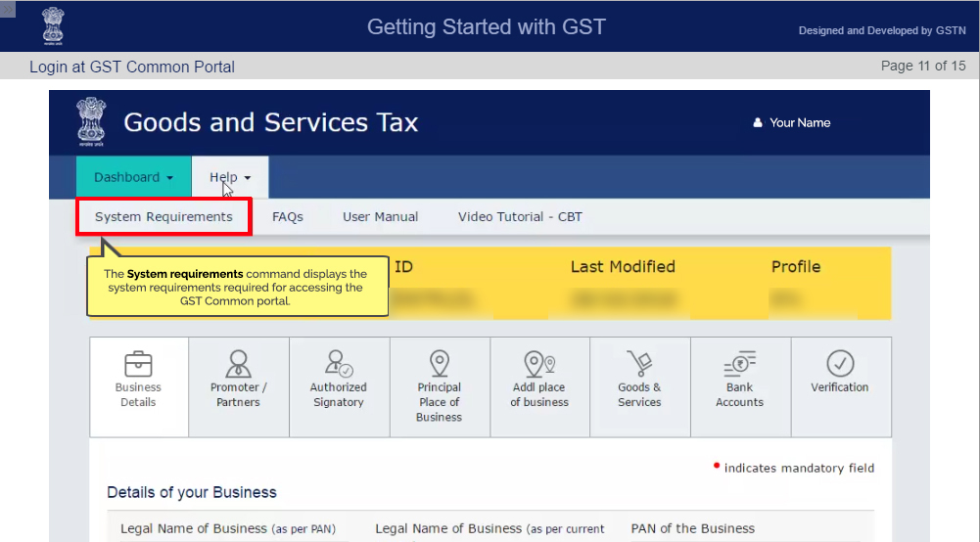Click the Details of your Business heading
Image resolution: width=980 pixels, height=542 pixels.
(192, 492)
